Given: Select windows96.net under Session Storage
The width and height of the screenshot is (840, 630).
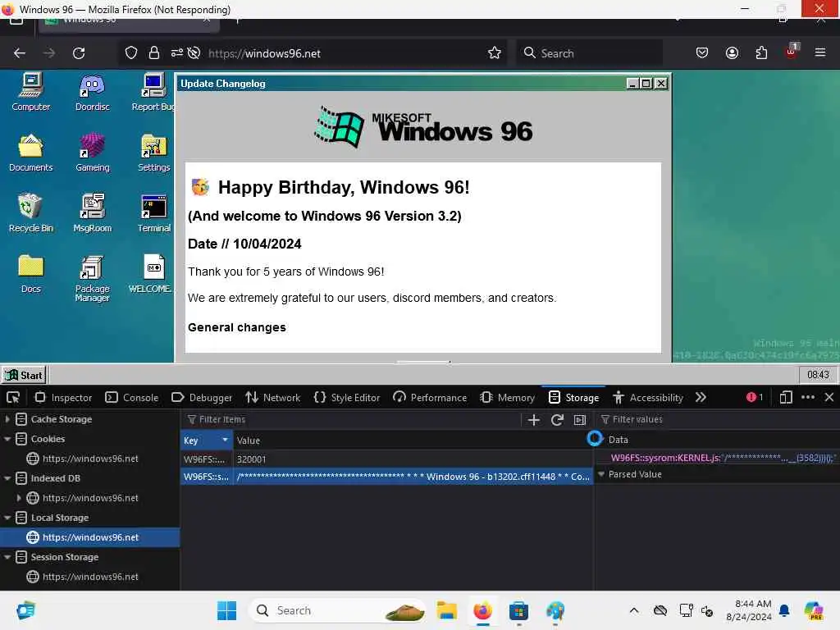Looking at the screenshot, I should pyautogui.click(x=90, y=577).
